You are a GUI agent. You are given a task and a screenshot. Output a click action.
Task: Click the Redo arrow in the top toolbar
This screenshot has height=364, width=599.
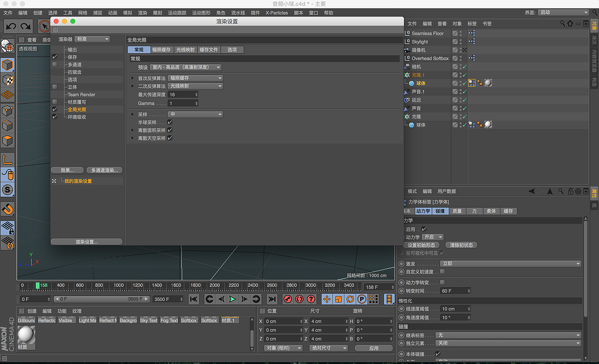tap(25, 27)
